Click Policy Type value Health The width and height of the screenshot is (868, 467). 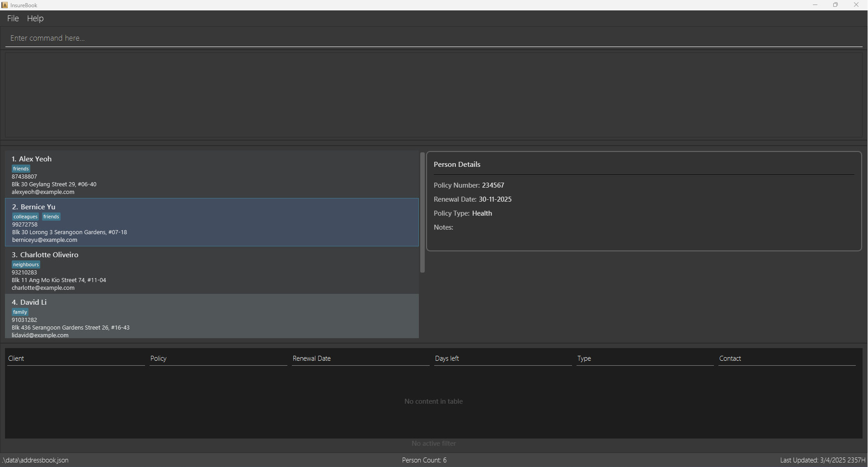pos(482,213)
